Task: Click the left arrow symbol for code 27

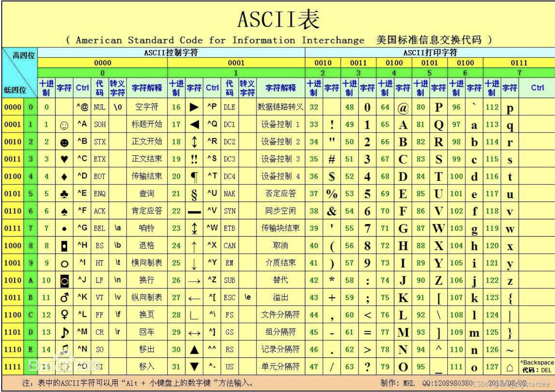Action: (194, 299)
